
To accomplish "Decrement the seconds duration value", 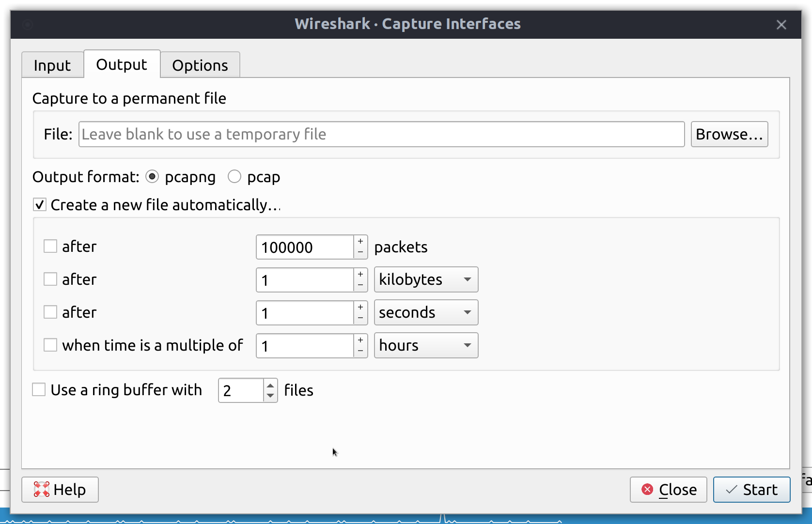I will (x=360, y=319).
